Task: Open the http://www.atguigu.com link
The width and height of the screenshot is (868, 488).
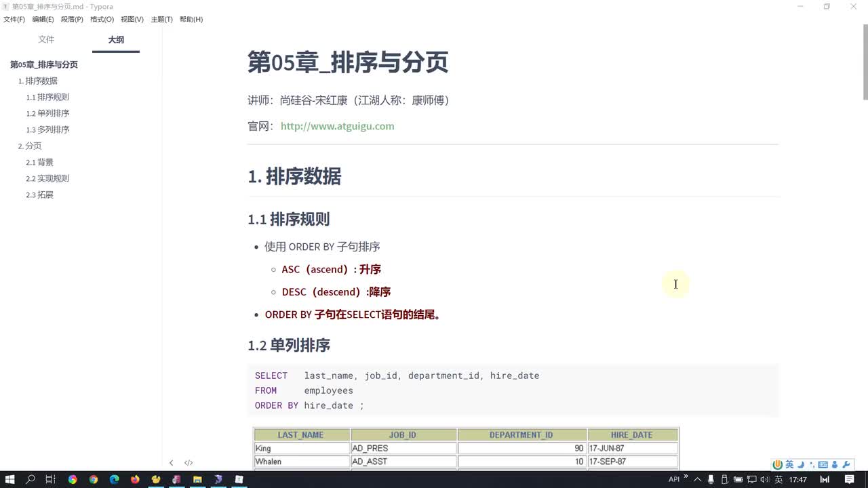Action: pos(337,126)
